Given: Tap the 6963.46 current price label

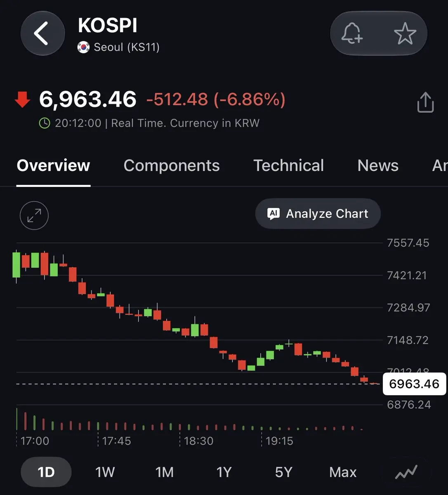Looking at the screenshot, I should point(414,384).
